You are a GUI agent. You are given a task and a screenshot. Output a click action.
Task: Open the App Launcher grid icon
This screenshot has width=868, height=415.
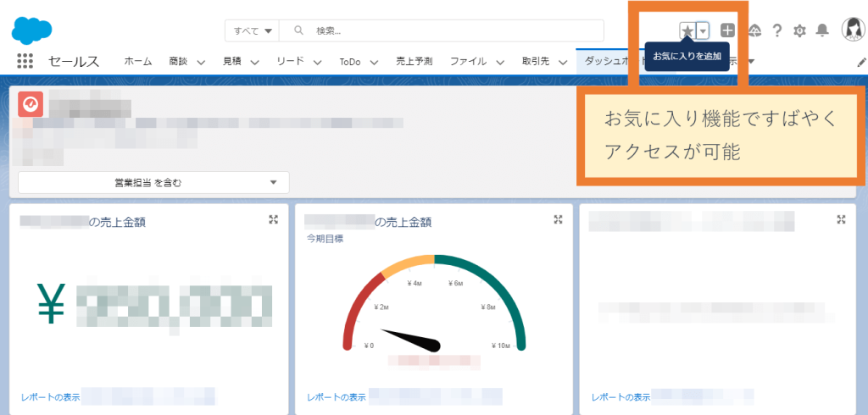[25, 61]
